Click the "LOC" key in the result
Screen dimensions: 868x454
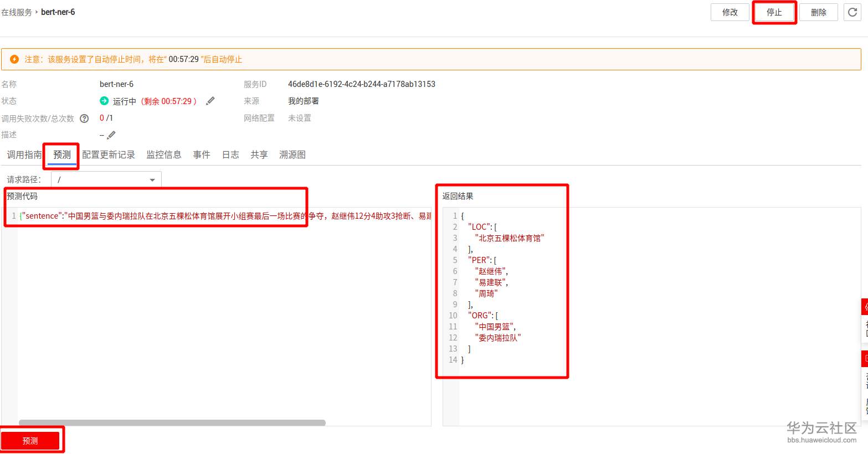479,227
